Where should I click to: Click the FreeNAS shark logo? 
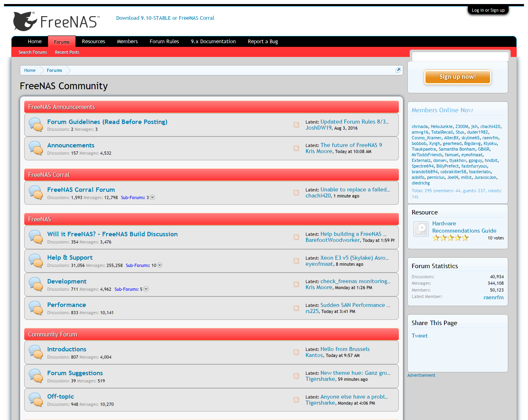tap(56, 21)
